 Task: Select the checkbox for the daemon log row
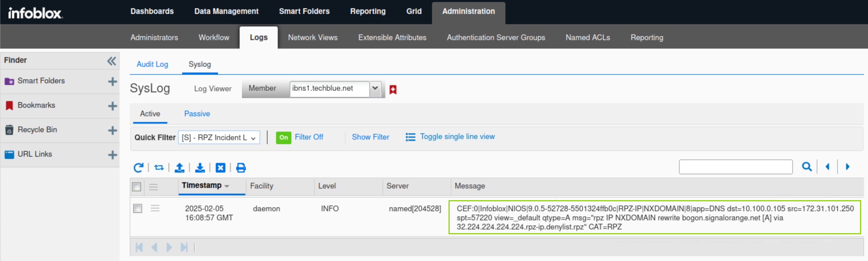[x=137, y=208]
